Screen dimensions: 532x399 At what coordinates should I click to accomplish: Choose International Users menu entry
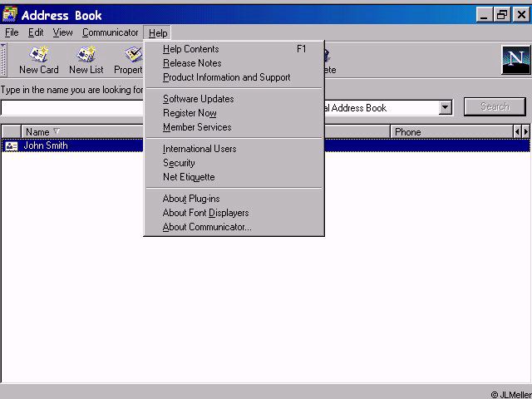click(234, 149)
